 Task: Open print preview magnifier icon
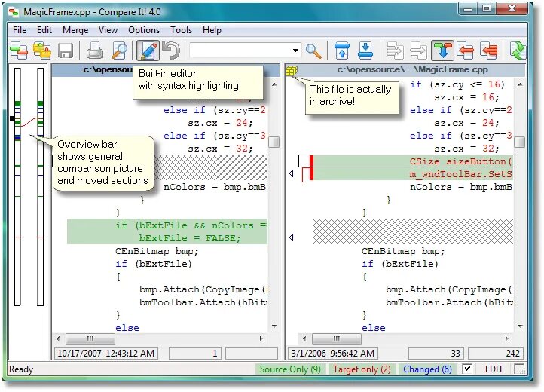pos(119,51)
